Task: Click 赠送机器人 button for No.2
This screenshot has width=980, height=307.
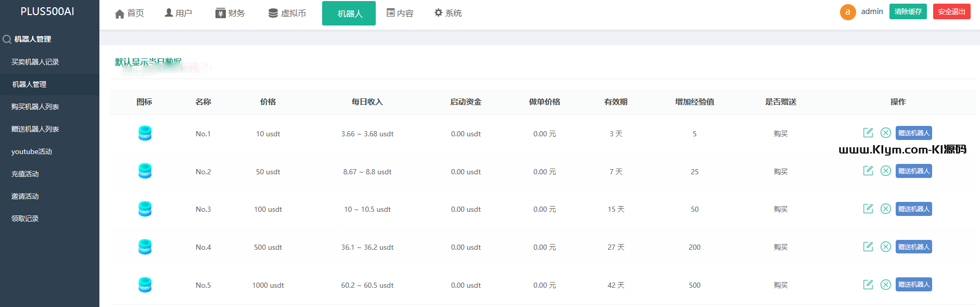Action: pyautogui.click(x=913, y=171)
